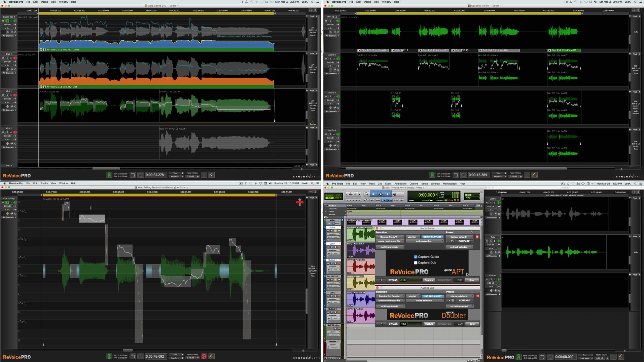644x362 pixels.
Task: Select the Pro Tools Pencil tool
Action: 401,194
